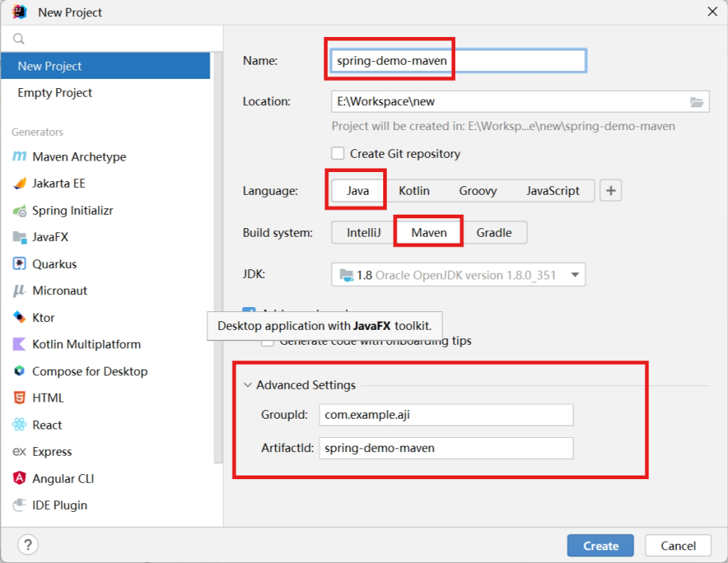Image resolution: width=728 pixels, height=563 pixels.
Task: Collapse the Advanced Settings section
Action: 248,385
